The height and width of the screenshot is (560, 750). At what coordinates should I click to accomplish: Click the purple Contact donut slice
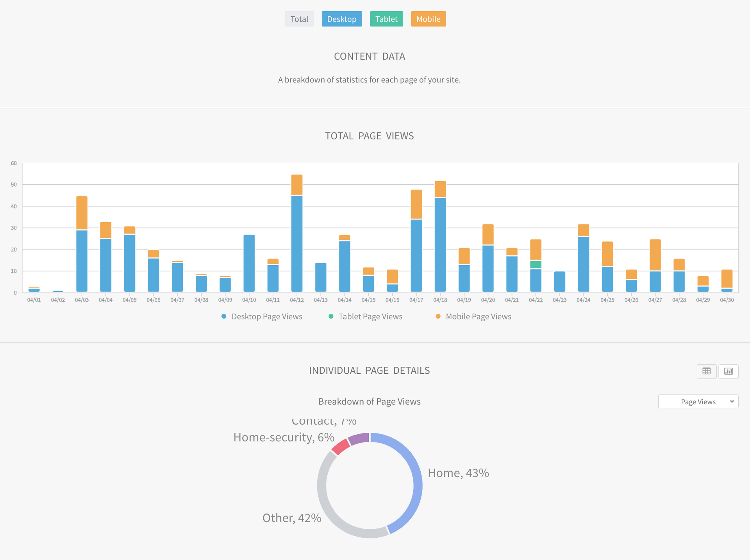359,439
